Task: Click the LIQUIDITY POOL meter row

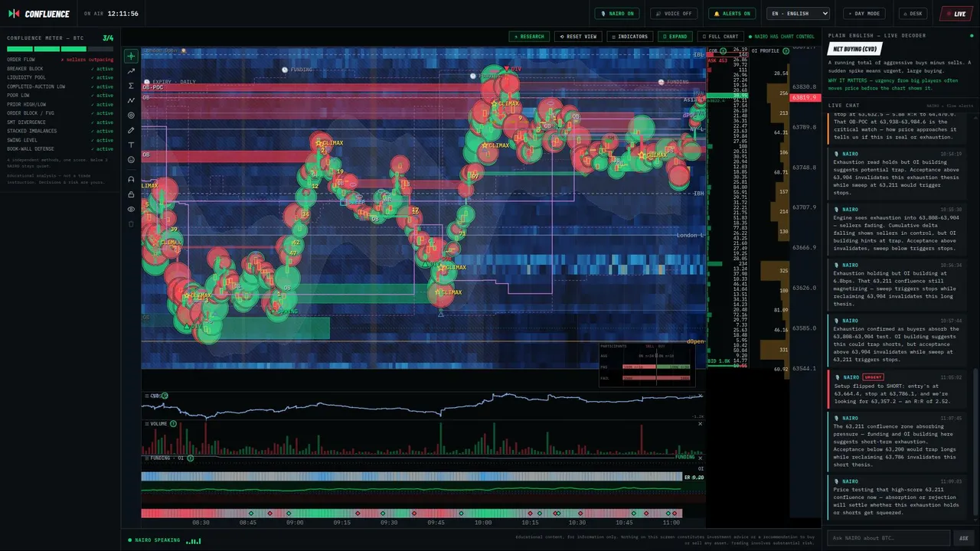Action: point(60,77)
